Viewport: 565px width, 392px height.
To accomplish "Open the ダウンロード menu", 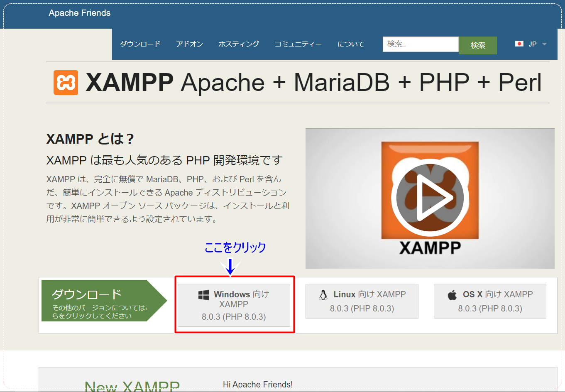I will coord(140,44).
